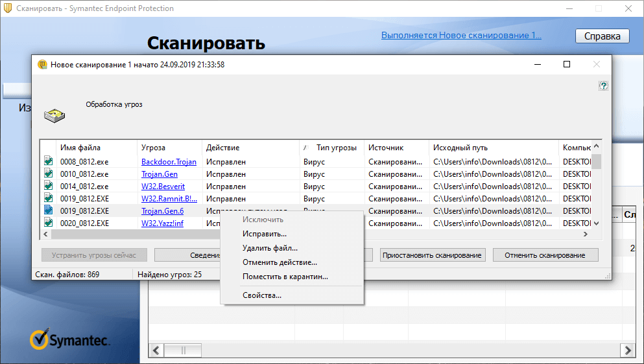Open the Backdoor.Trojan threat link
This screenshot has width=644, height=364.
169,162
